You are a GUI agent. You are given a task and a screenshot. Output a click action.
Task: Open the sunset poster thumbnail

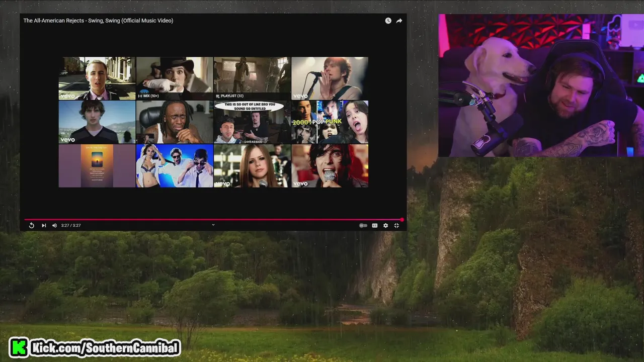97,166
